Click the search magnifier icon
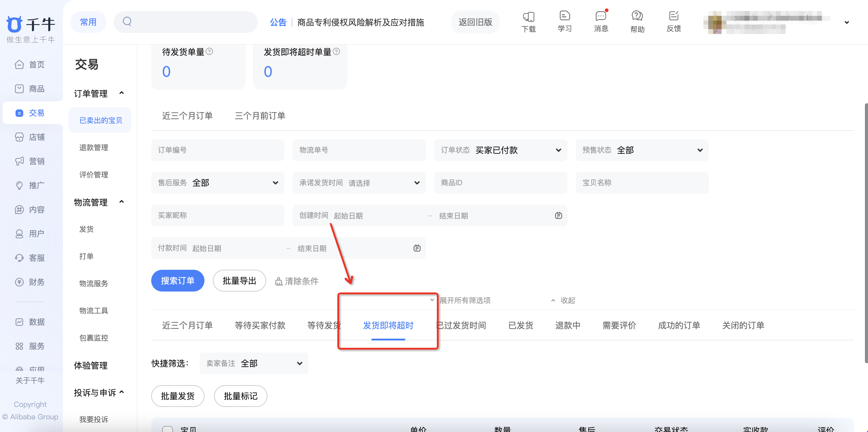The height and width of the screenshot is (432, 868). [127, 22]
